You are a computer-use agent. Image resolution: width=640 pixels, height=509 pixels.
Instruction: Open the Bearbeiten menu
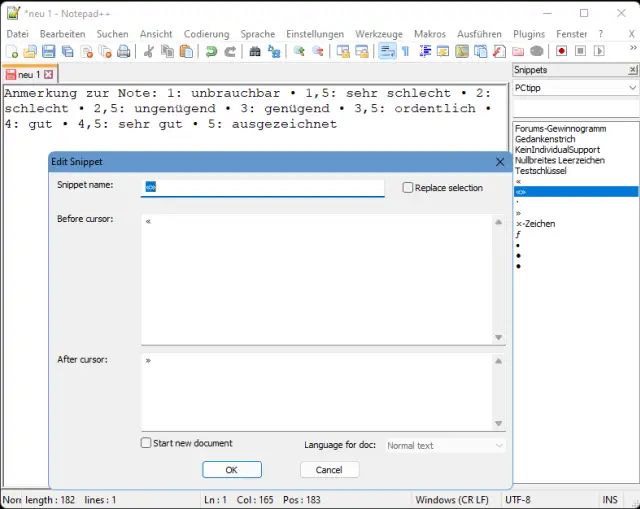[62, 34]
